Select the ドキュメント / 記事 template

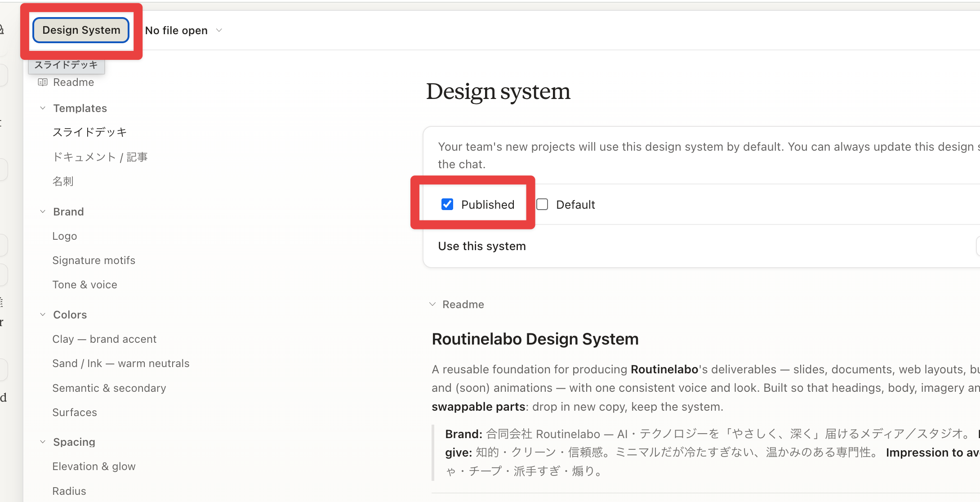click(100, 157)
